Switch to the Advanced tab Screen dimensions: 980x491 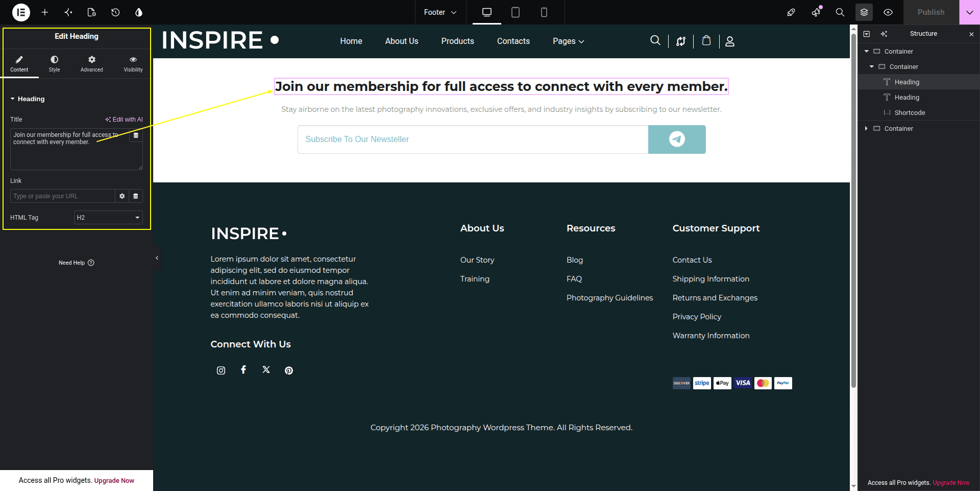point(92,64)
